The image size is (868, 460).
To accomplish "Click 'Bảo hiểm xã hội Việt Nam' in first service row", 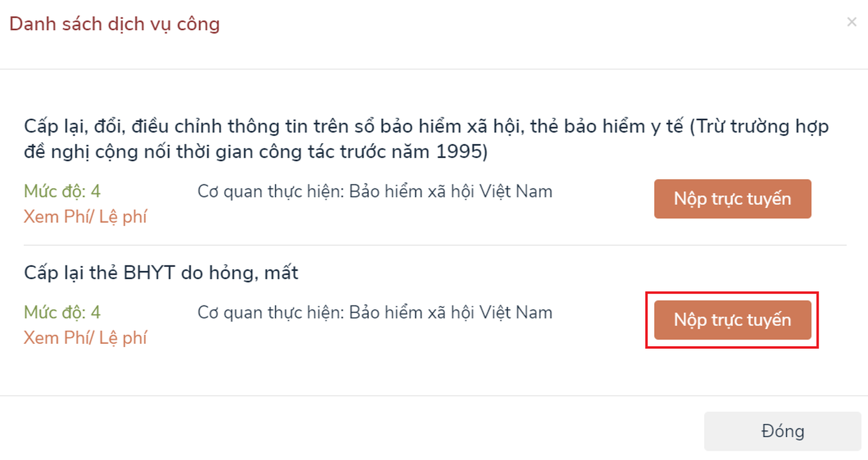I will click(450, 191).
